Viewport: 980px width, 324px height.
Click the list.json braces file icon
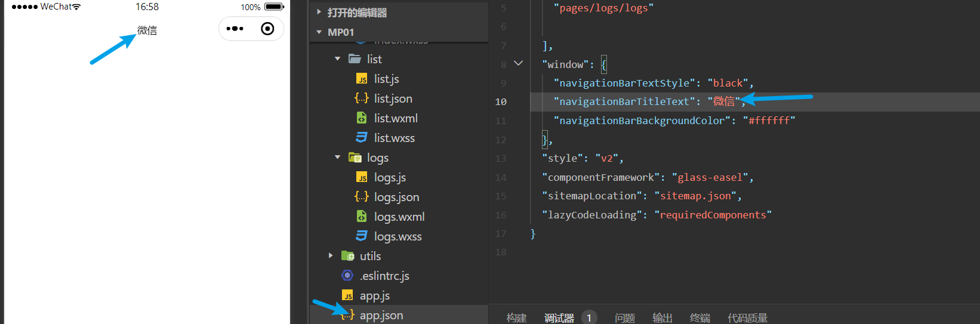point(362,98)
